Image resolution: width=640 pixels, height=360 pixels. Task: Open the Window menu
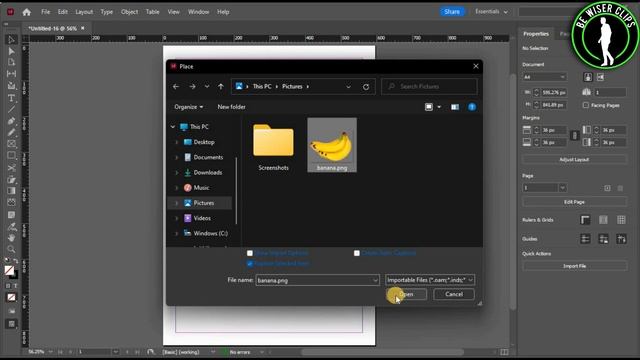pyautogui.click(x=198, y=12)
